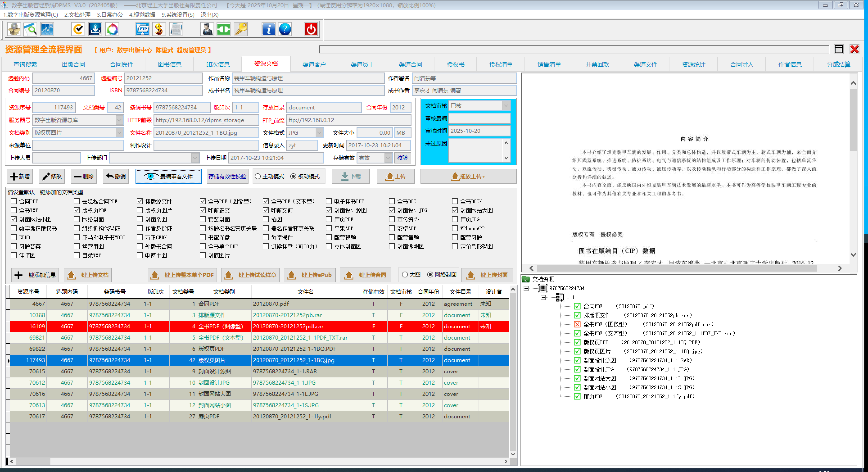Open the line chart statistics icon

[x=47, y=29]
